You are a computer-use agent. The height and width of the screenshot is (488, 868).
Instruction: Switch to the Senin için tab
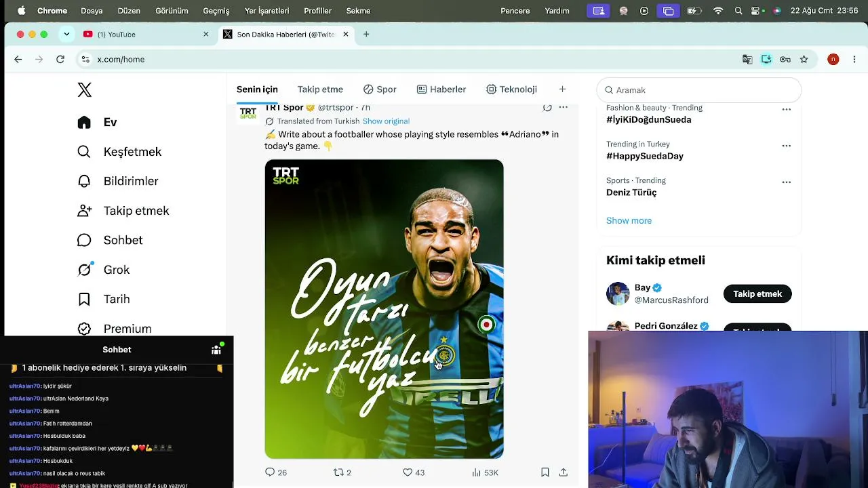tap(257, 89)
